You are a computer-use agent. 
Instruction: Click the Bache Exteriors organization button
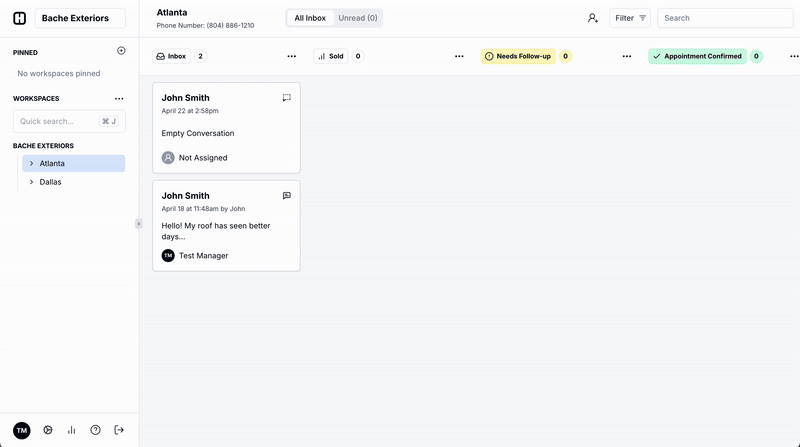(x=80, y=18)
